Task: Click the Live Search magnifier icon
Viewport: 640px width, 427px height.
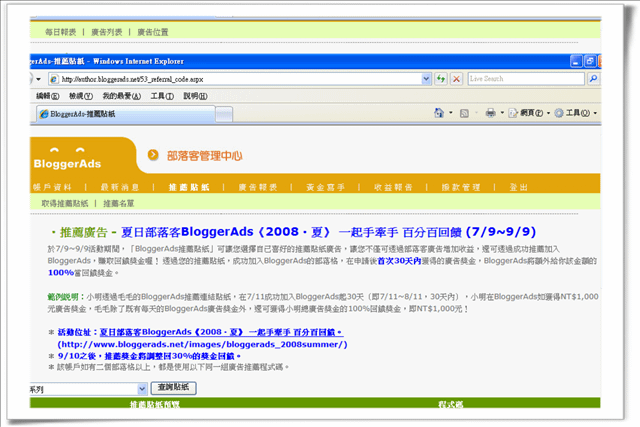Action: point(593,78)
